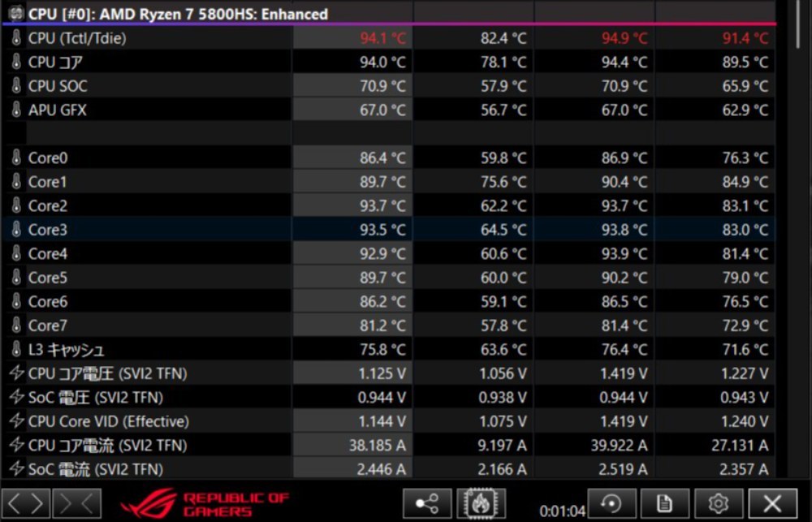The width and height of the screenshot is (812, 522).
Task: Click the thermometer icon next to CPU (Tctl/Tdie)
Action: (x=16, y=38)
